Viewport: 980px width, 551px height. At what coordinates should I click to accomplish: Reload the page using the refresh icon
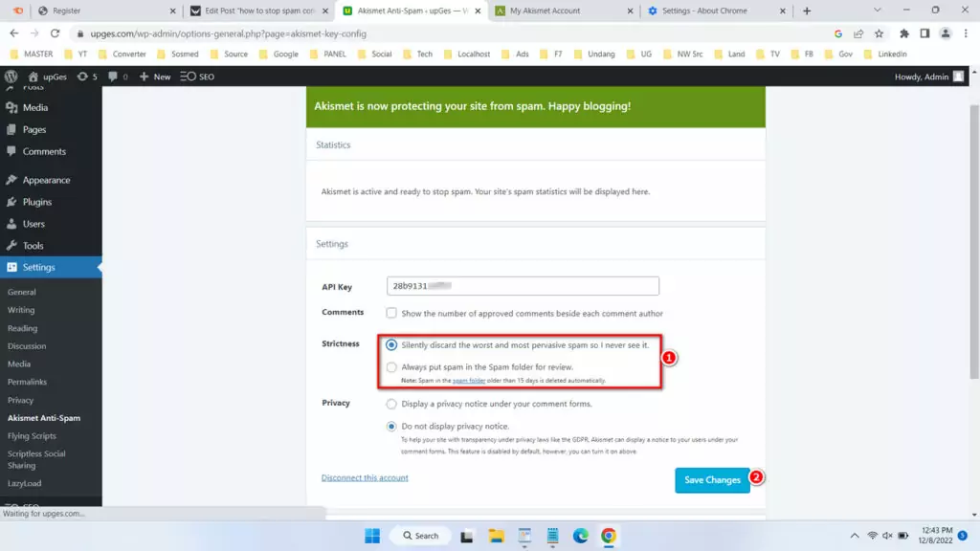56,33
